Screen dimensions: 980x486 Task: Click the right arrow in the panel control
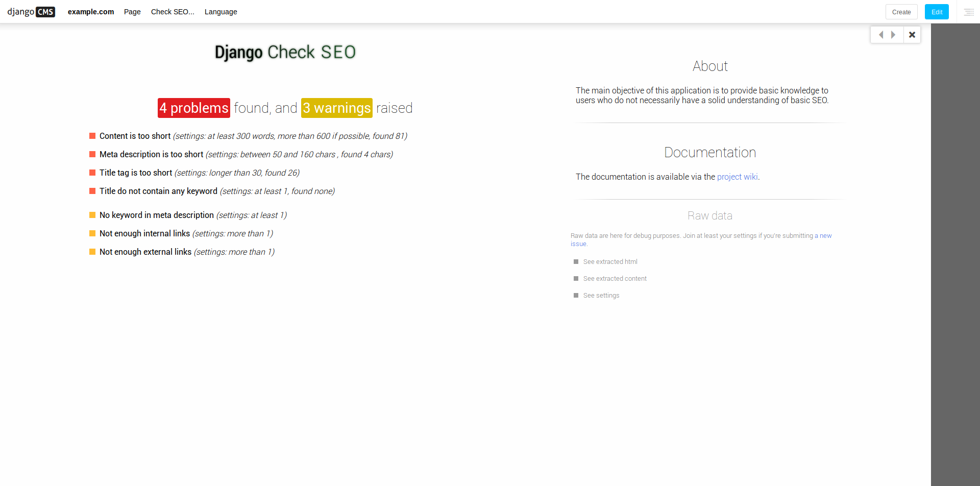coord(893,35)
